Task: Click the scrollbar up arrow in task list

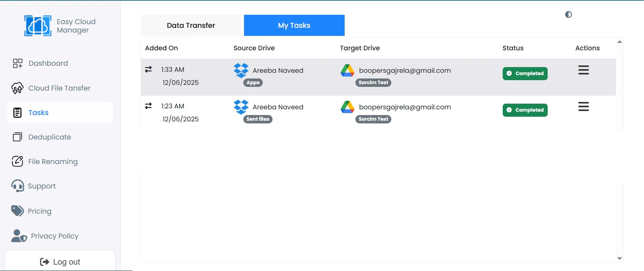Action: click(620, 42)
